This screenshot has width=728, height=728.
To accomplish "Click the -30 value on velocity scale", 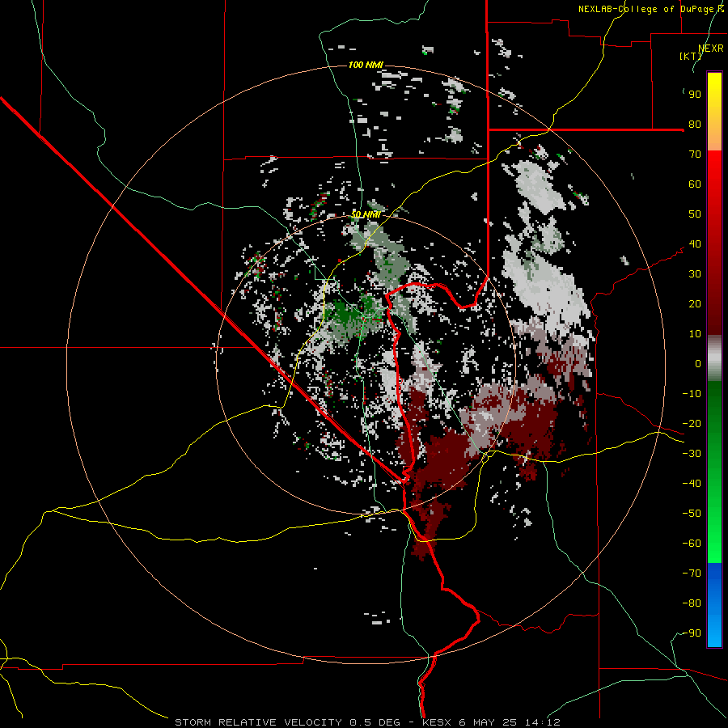I will coord(692,454).
